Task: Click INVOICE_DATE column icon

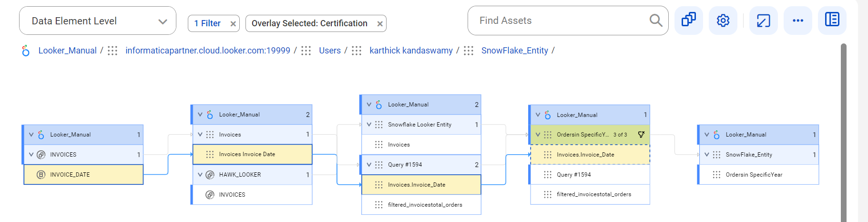Action: [x=41, y=175]
